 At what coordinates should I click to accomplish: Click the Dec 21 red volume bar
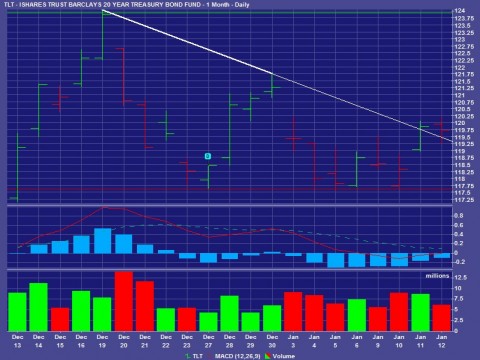[145, 306]
